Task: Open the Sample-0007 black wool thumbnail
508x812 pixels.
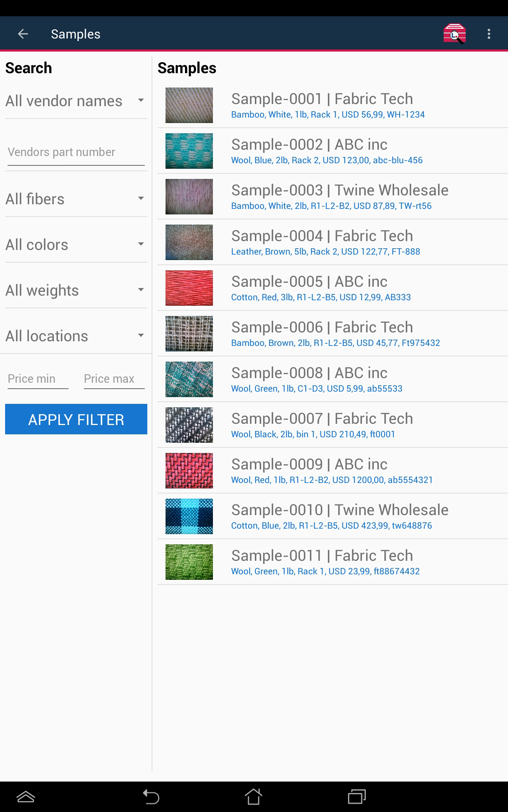Action: pos(189,425)
